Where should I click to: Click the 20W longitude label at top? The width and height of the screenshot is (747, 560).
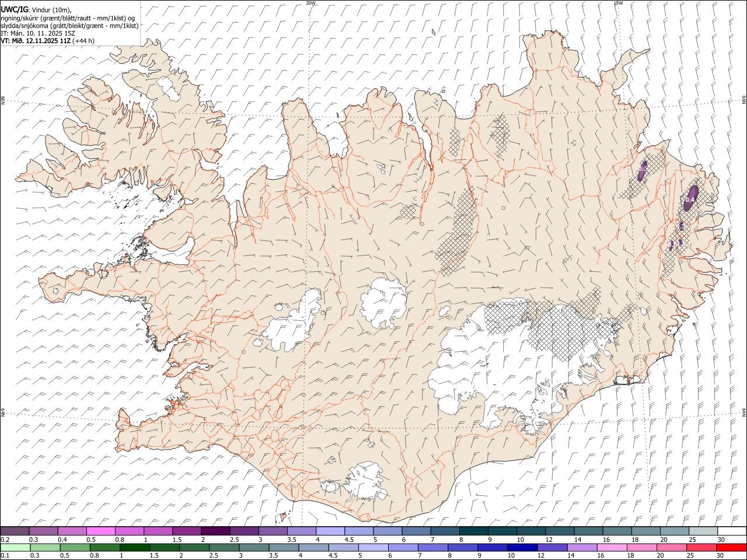[x=310, y=3]
